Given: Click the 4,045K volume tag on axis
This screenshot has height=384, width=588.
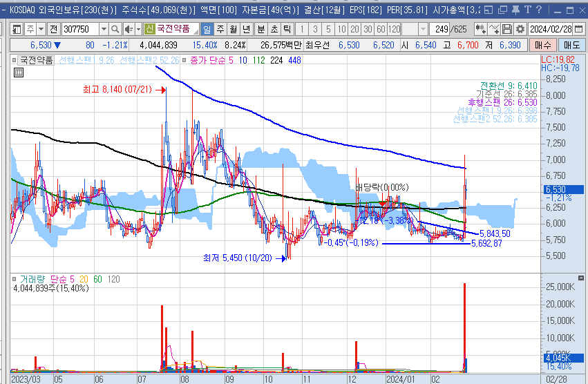Looking at the screenshot, I should pyautogui.click(x=564, y=358).
